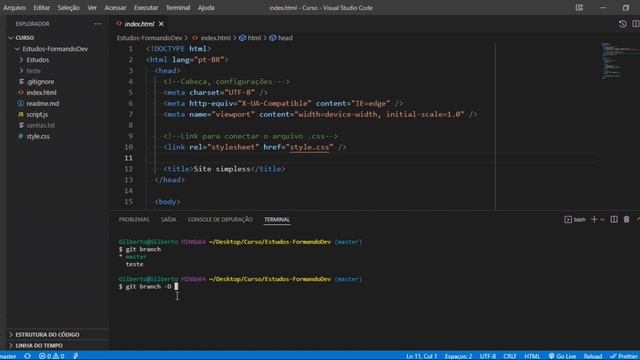Expand LINHA DO TEMPO section
Image resolution: width=640 pixels, height=360 pixels.
pos(39,346)
